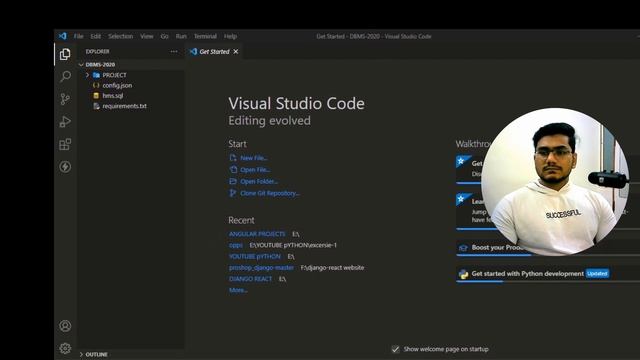Click New File... link

253,158
